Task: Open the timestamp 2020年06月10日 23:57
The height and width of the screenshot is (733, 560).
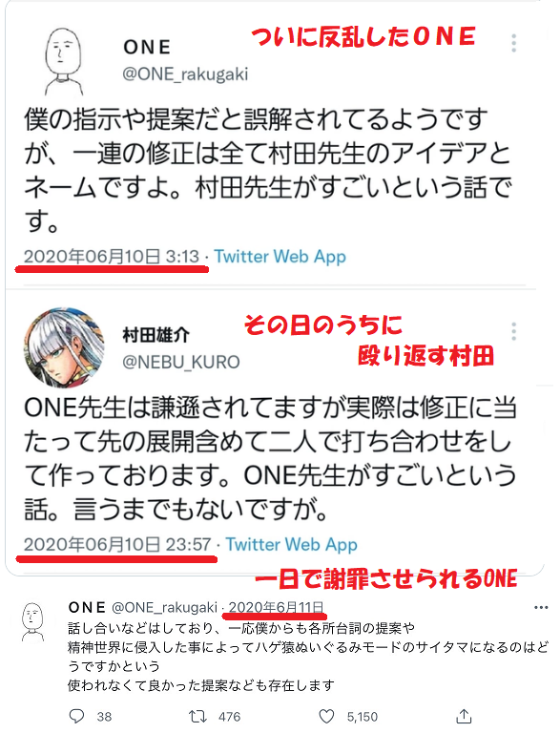Action: [117, 545]
